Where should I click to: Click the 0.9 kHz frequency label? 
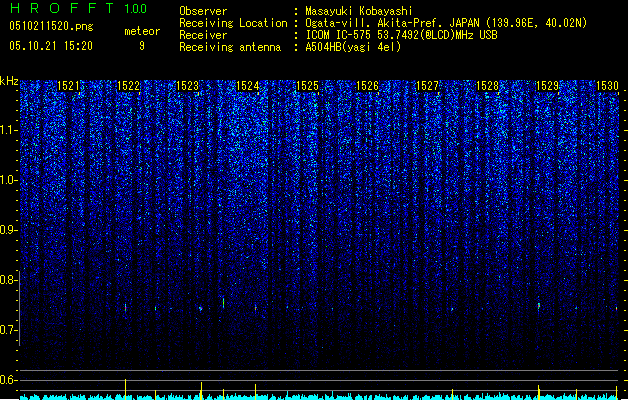click(x=8, y=230)
